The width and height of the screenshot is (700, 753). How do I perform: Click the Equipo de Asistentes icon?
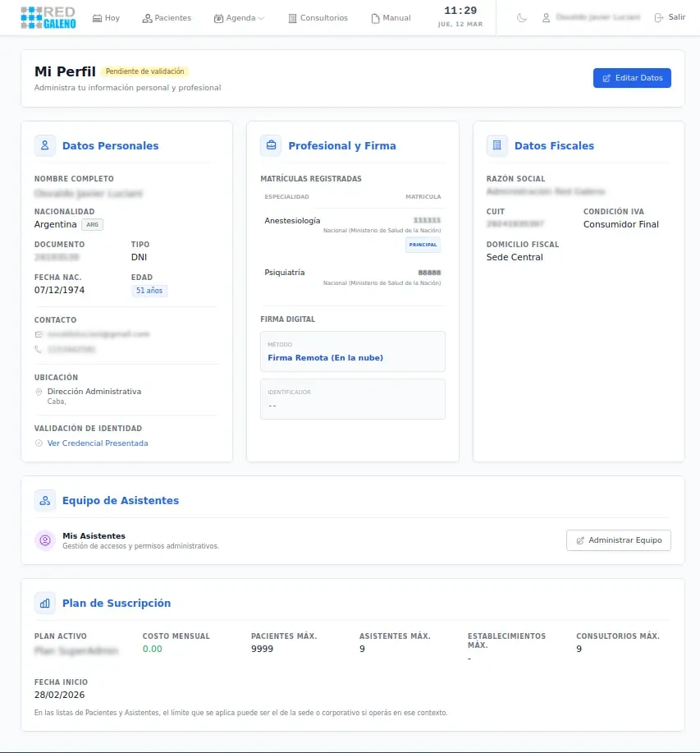point(45,501)
